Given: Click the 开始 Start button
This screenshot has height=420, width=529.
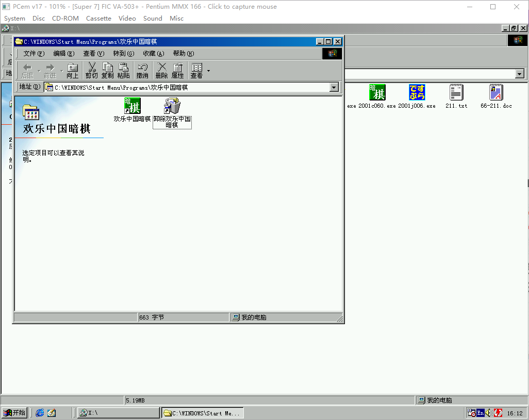Looking at the screenshot, I should click(14, 413).
